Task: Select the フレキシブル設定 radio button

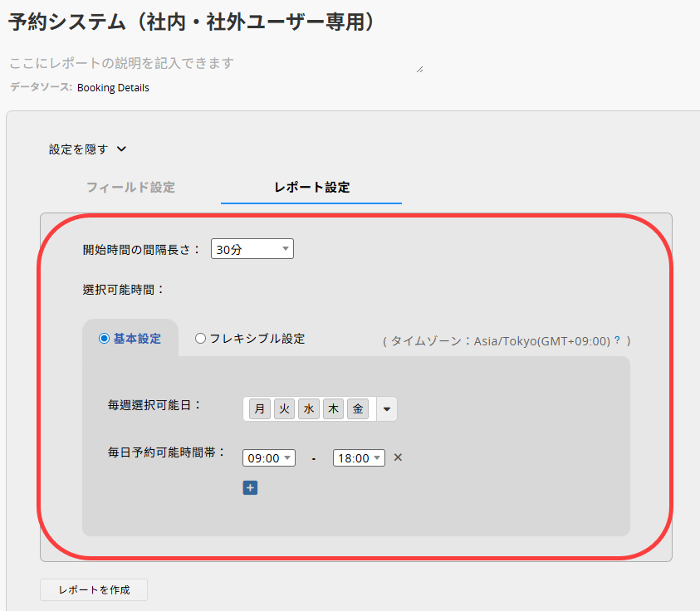Action: tap(200, 339)
